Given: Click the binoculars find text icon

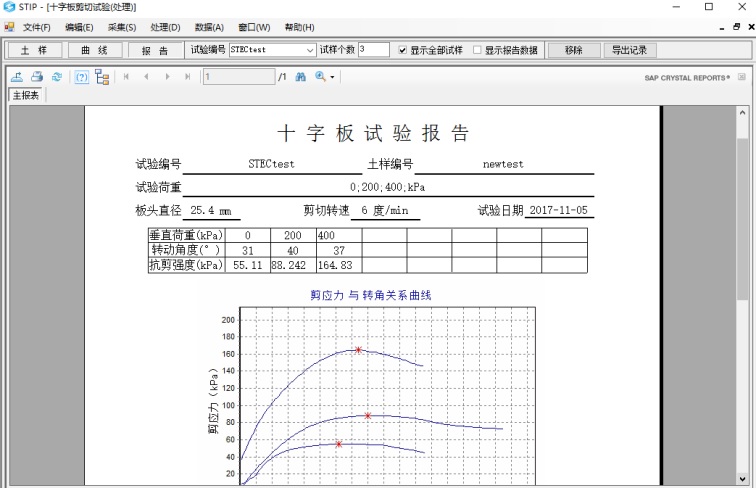Looking at the screenshot, I should tap(301, 76).
